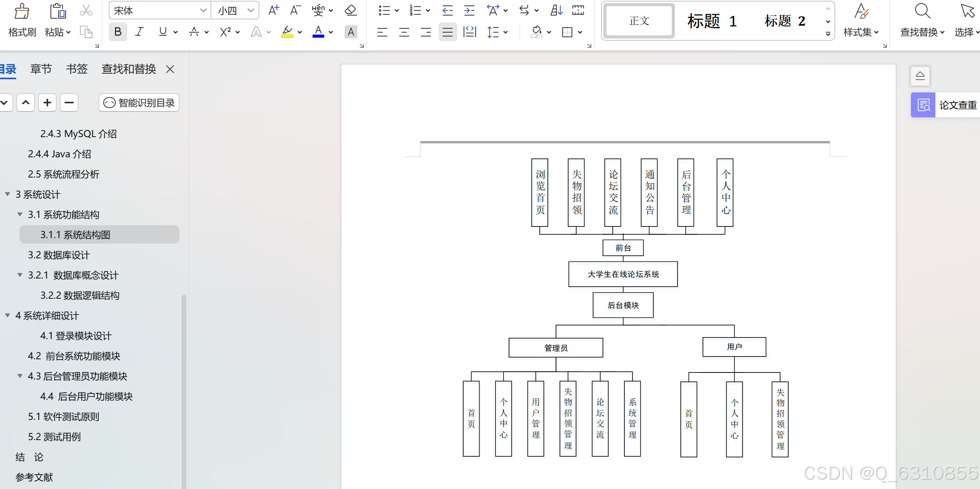The width and height of the screenshot is (980, 489).
Task: Switch to the 目录 tab
Action: 8,69
